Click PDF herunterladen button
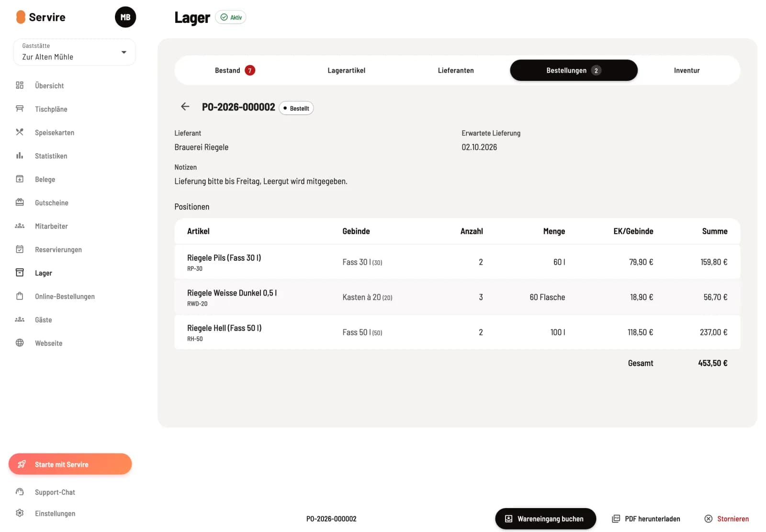Viewport: 766px width, 532px height. coord(646,519)
